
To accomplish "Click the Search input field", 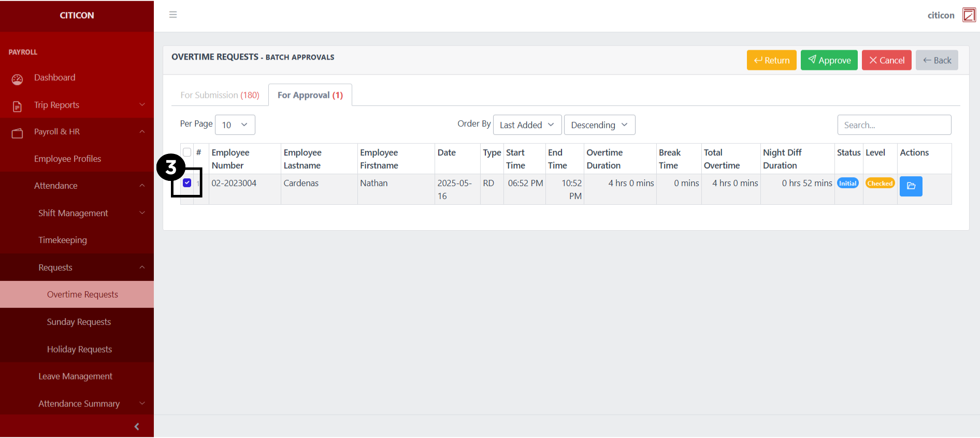I will [893, 125].
